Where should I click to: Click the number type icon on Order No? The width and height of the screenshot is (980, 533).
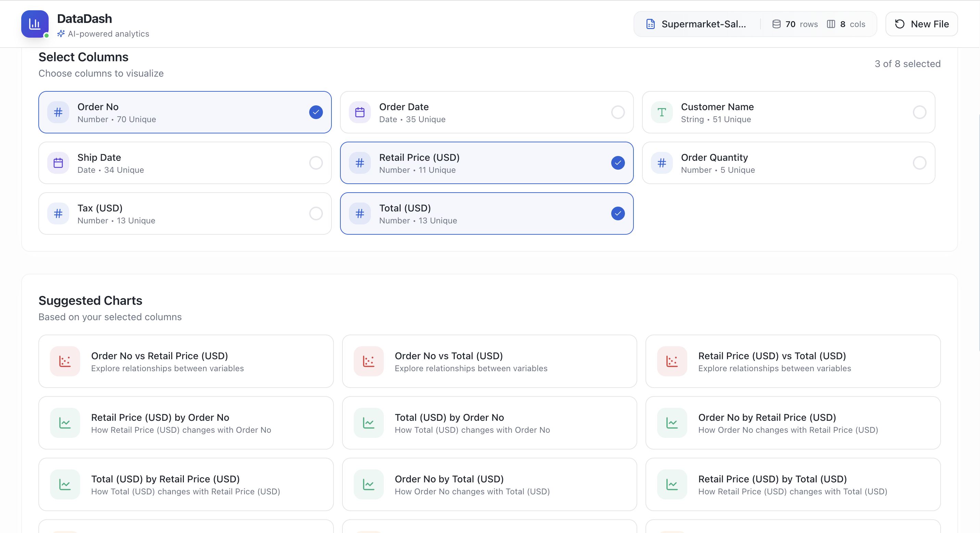coord(58,112)
